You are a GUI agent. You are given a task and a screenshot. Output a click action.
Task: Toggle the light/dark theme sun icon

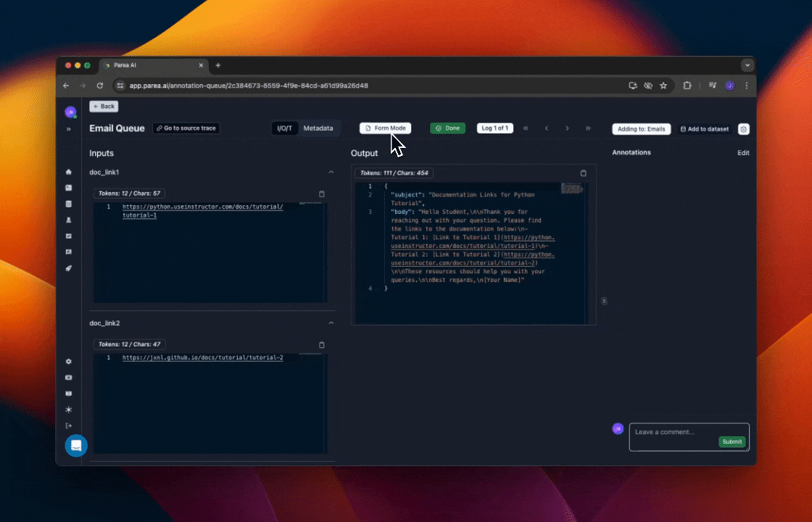[x=69, y=410]
